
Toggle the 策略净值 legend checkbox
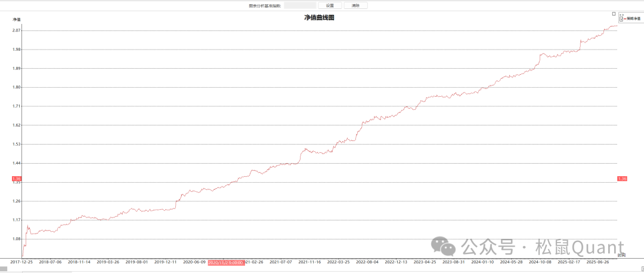[x=621, y=19]
